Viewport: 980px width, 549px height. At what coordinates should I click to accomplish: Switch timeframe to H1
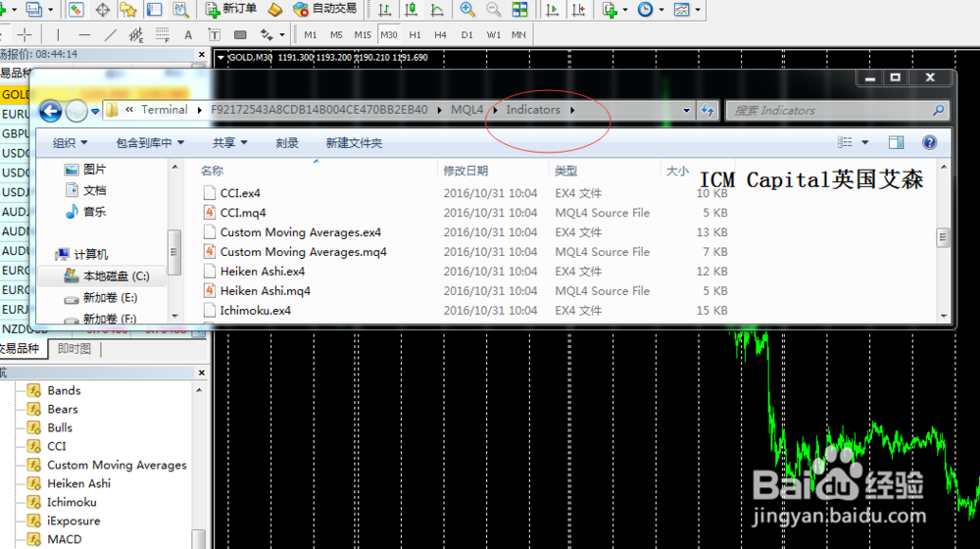[415, 35]
